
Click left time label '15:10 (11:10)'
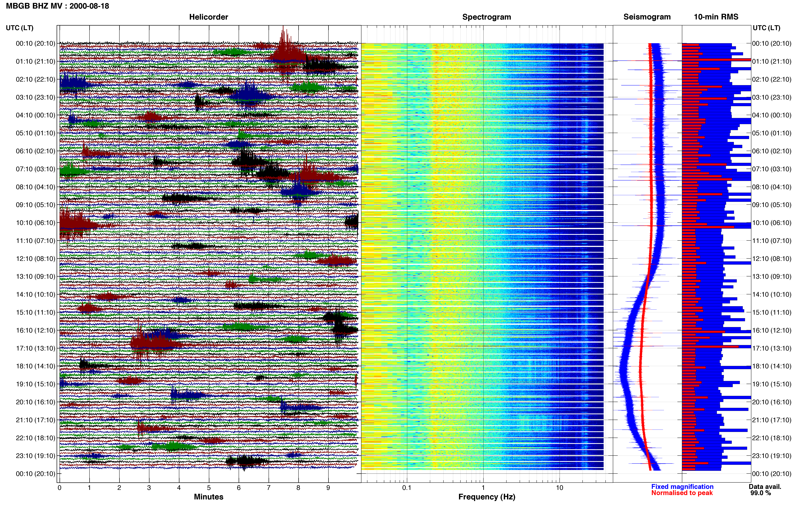point(36,313)
